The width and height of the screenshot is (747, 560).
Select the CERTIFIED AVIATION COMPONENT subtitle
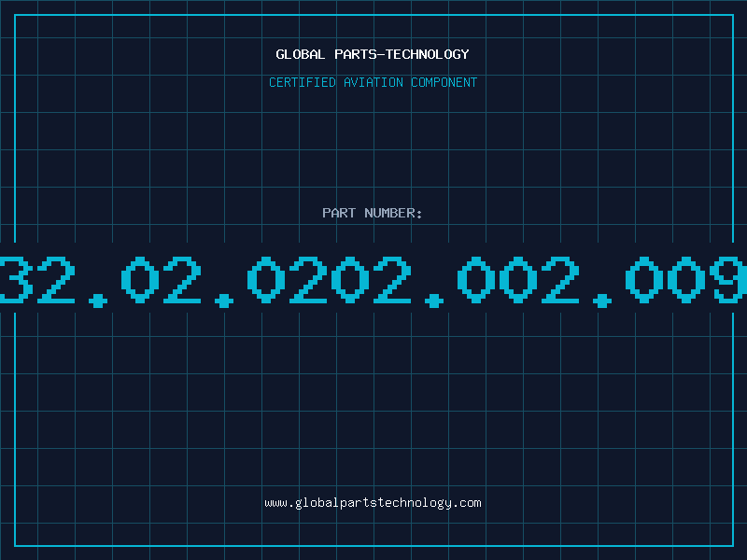(373, 82)
